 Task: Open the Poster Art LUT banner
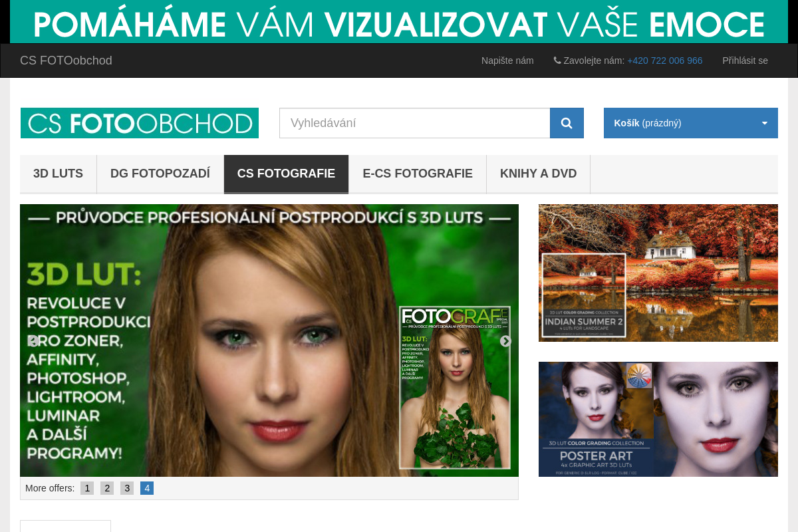pos(658,419)
